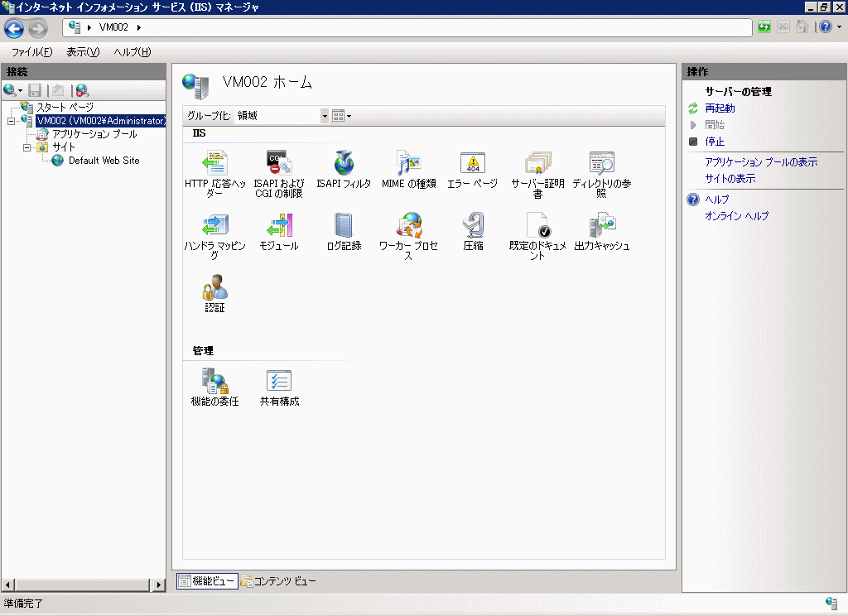Click the left scroll arrow in 接続 pane
Screen dimensions: 848x616
7,585
